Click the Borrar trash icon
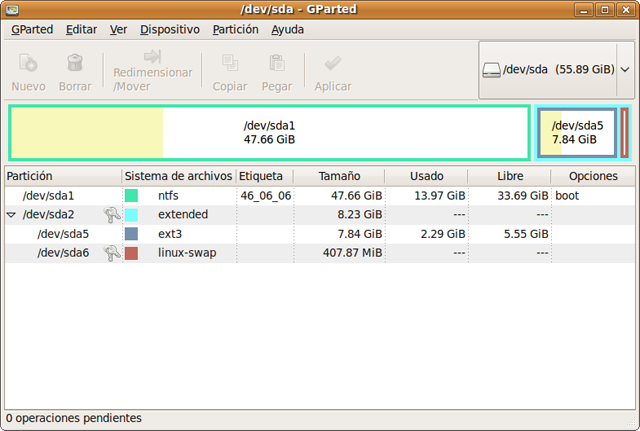The image size is (640, 431). [x=75, y=64]
